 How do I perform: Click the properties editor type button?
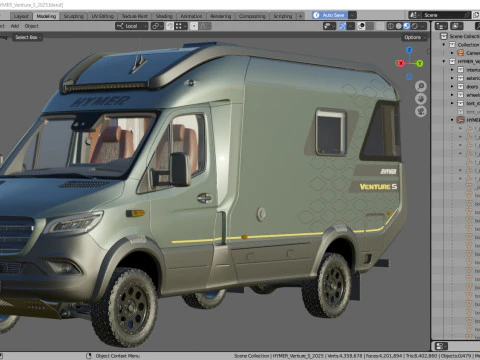(441, 346)
